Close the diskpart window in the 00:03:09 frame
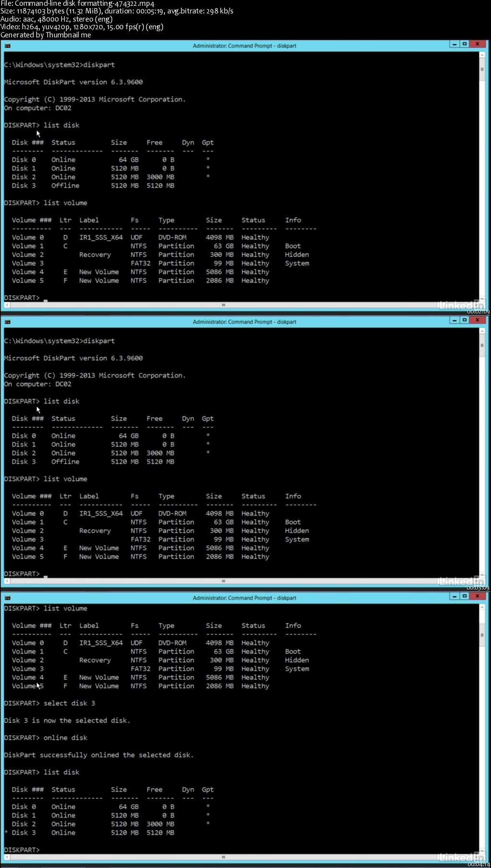Image resolution: width=491 pixels, height=868 pixels. (x=478, y=320)
